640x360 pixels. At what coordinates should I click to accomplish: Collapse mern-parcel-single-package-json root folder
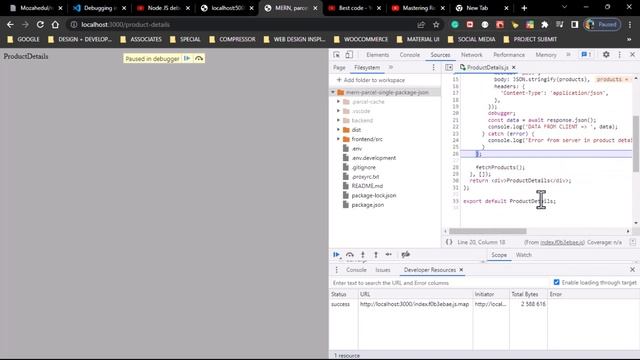tap(333, 93)
